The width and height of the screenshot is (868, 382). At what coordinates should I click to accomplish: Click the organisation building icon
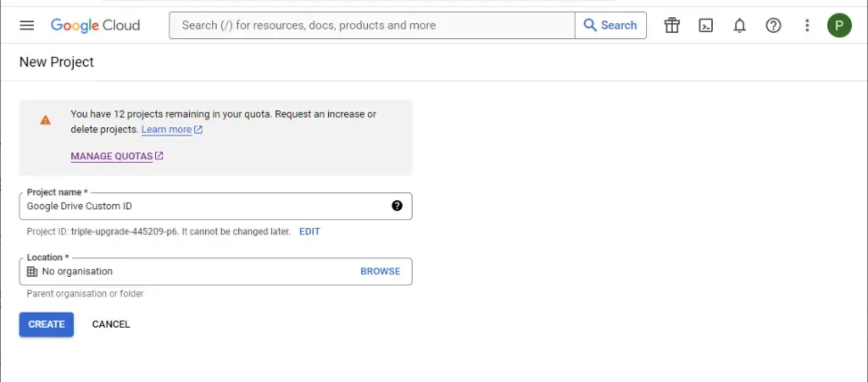coord(32,271)
